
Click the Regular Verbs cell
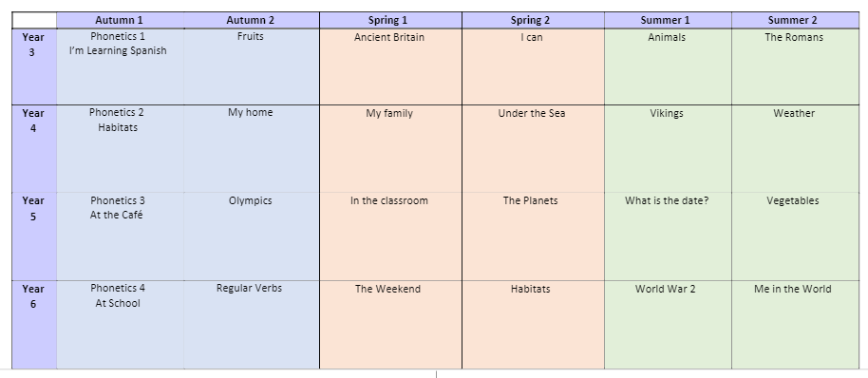pyautogui.click(x=252, y=324)
